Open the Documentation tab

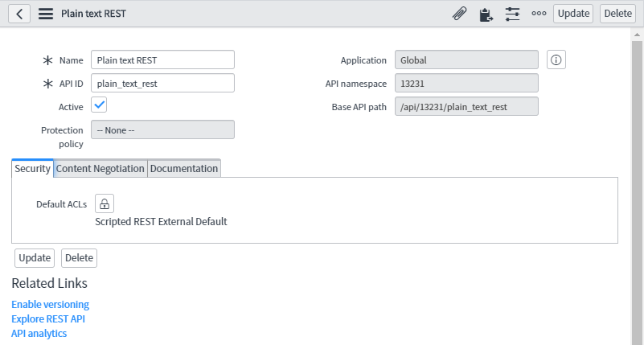coord(184,168)
